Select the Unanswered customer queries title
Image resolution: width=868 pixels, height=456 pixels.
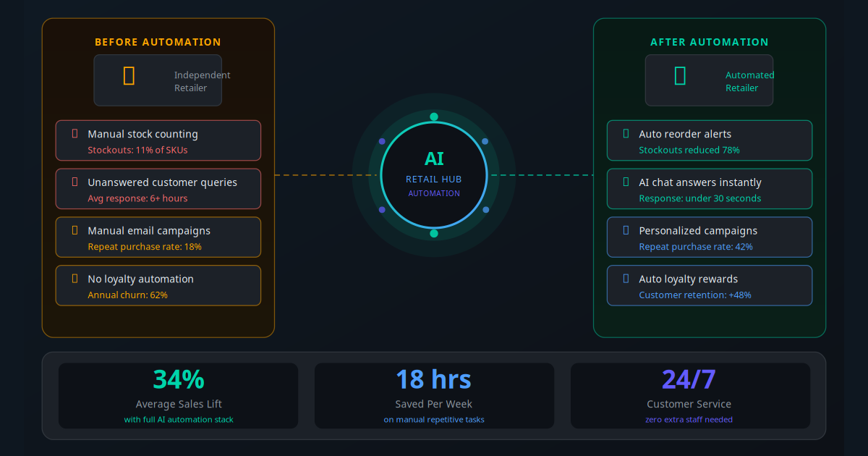[162, 182]
